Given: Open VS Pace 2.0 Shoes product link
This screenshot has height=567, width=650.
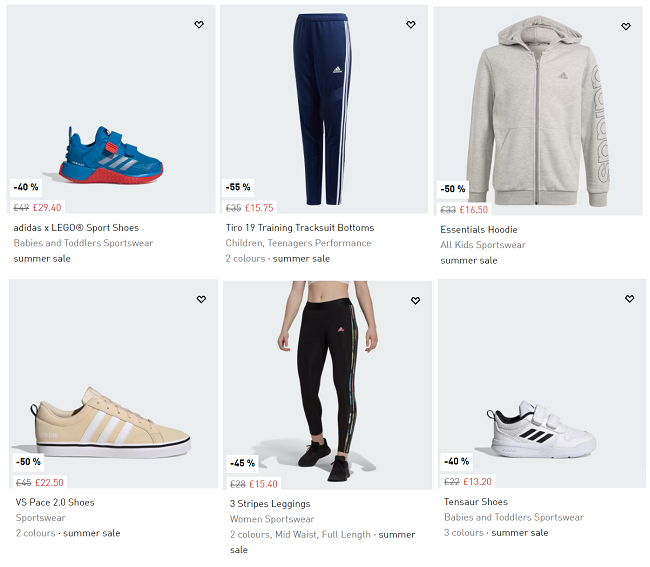Looking at the screenshot, I should tap(55, 503).
